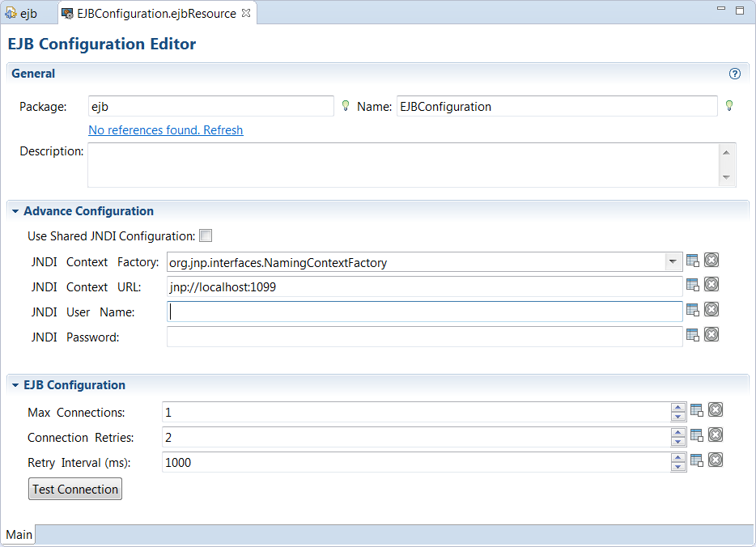This screenshot has height=547, width=756.
Task: Click into the JNDI Password field
Action: point(424,337)
